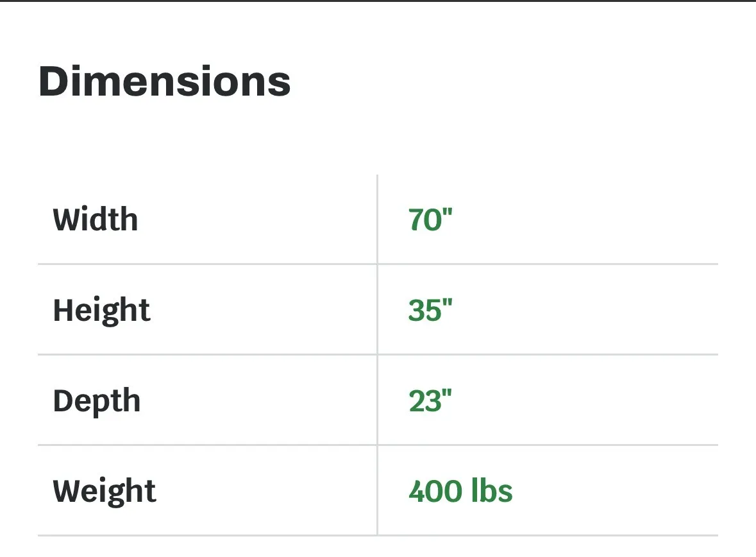Select the Width row label
This screenshot has height=557, width=756.
pyautogui.click(x=96, y=219)
